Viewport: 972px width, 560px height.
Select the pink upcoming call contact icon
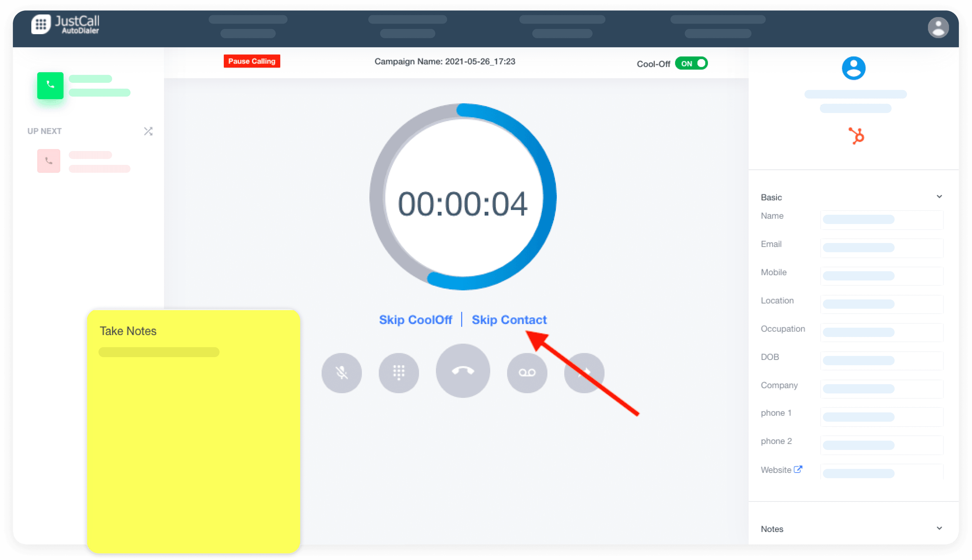pos(49,161)
